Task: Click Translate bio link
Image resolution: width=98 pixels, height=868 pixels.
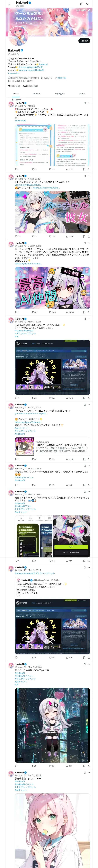Action: coord(14,73)
